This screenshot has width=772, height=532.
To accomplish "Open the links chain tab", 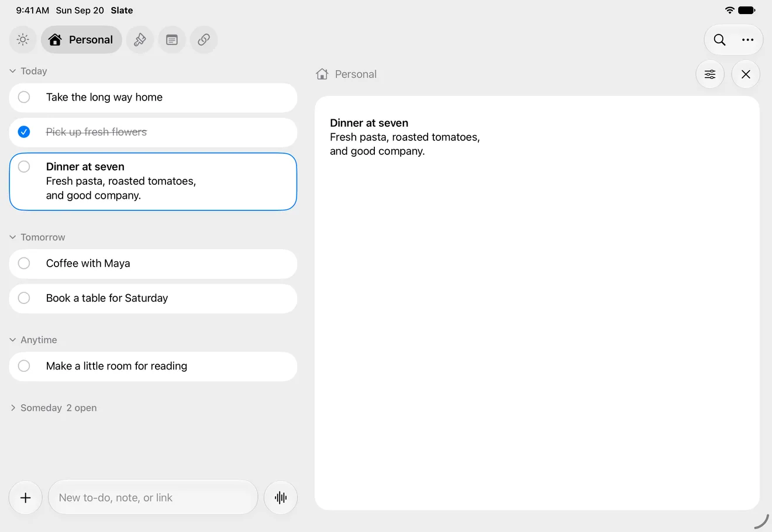I will coord(204,40).
